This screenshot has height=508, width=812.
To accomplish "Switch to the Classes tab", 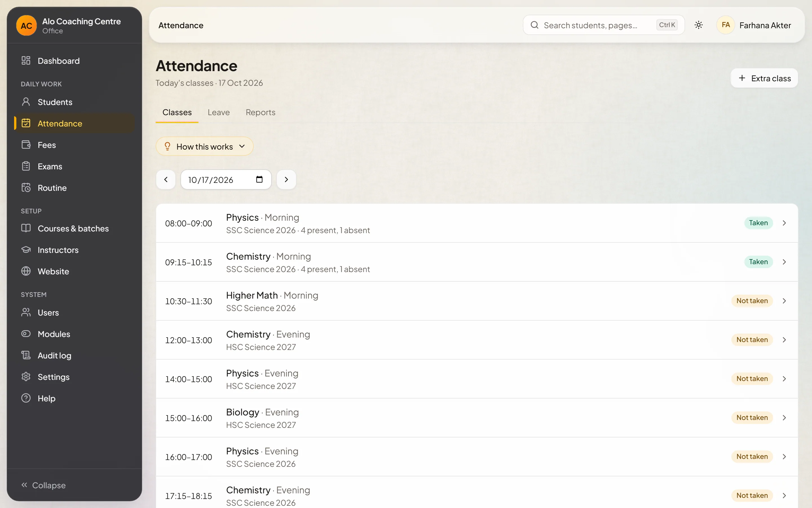I will [x=177, y=112].
